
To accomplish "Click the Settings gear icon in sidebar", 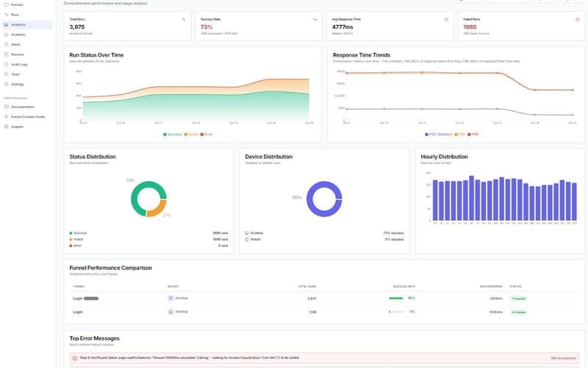I will [x=6, y=85].
